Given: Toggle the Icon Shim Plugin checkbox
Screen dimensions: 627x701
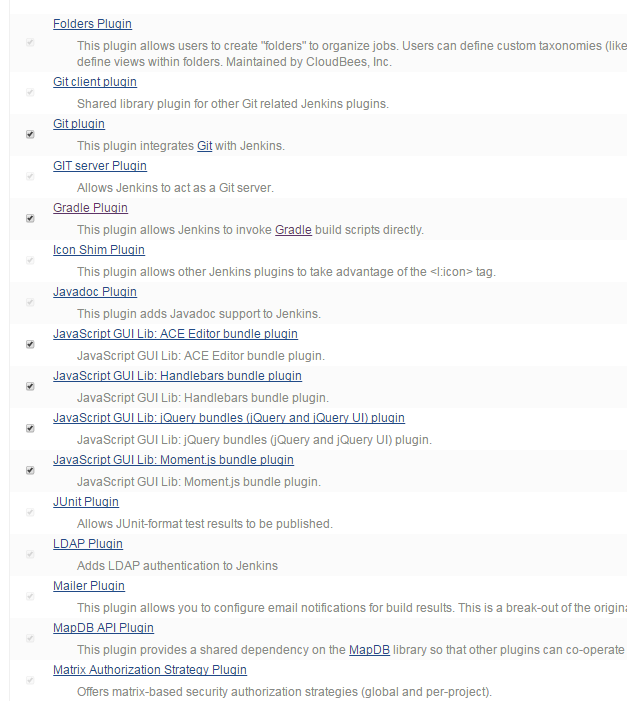Looking at the screenshot, I should pos(30,261).
